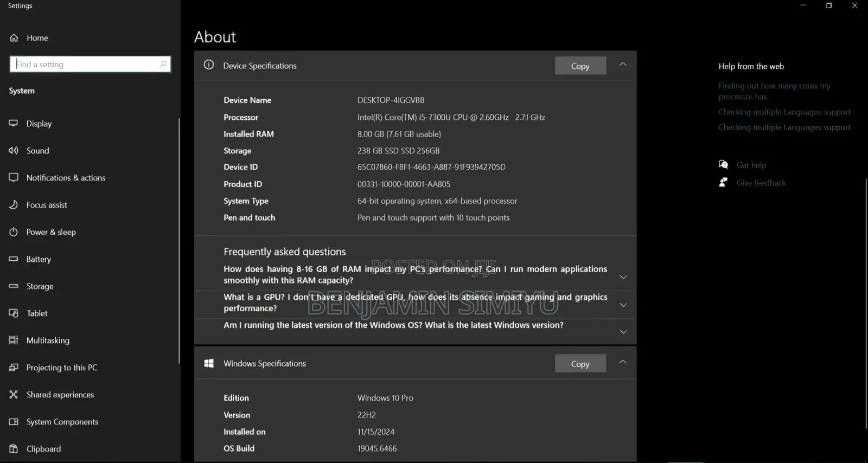Select 'Windows 10 Pro' edition text
This screenshot has height=463, width=868.
pyautogui.click(x=385, y=398)
